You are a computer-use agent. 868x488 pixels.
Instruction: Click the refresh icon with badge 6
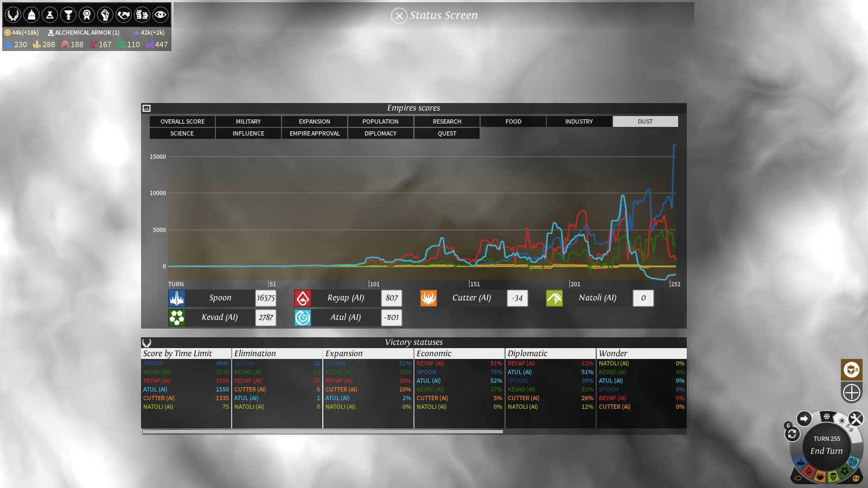point(792,434)
